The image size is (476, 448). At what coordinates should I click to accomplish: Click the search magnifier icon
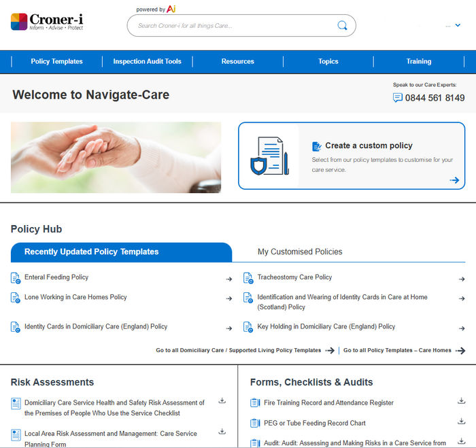(342, 26)
